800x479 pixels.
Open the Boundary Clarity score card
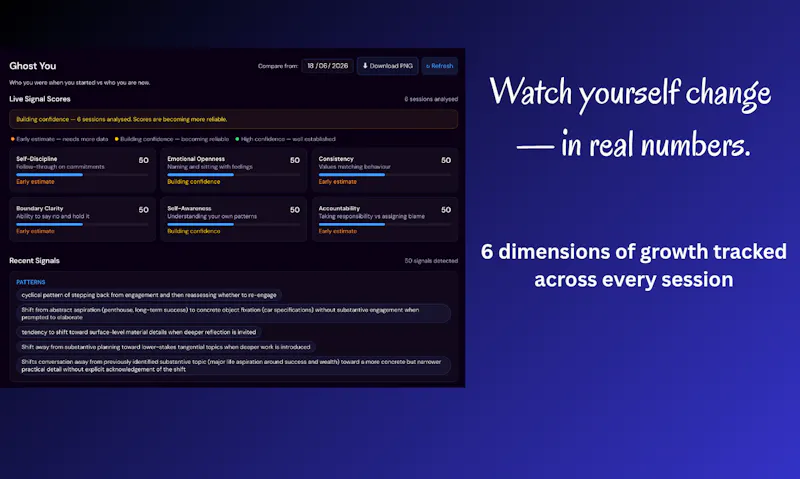pos(82,219)
